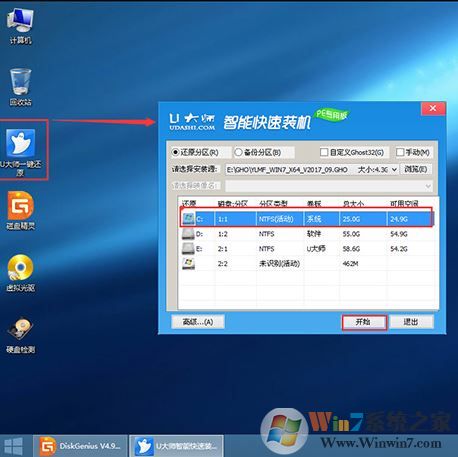Launch the U大师一键还原 ghost icon
The height and width of the screenshot is (457, 458).
click(x=21, y=152)
